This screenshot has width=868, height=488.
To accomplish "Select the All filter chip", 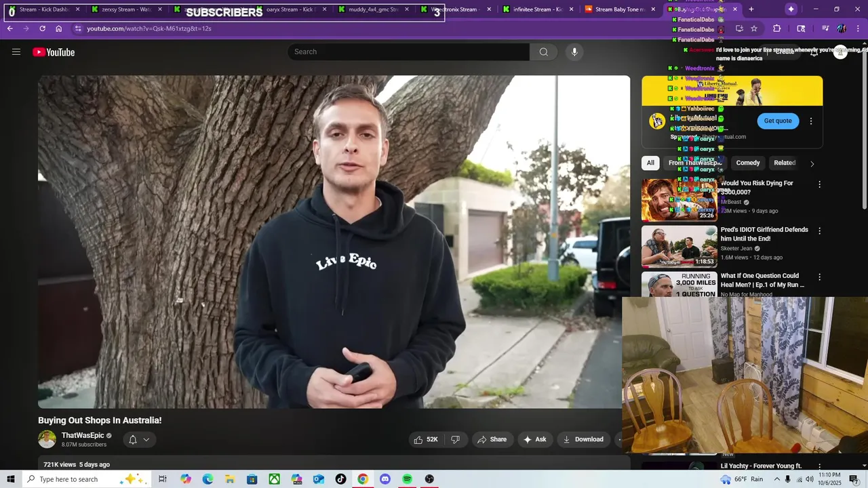I will (x=650, y=163).
